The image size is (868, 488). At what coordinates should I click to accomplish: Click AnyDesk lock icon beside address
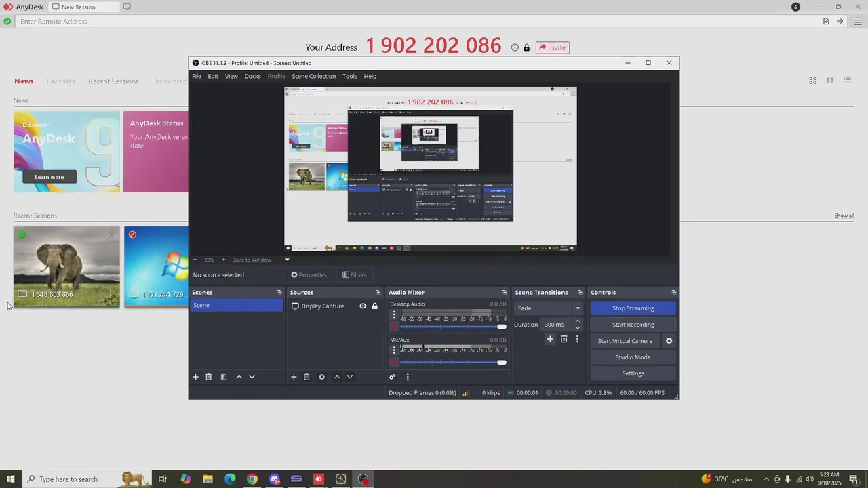[526, 47]
